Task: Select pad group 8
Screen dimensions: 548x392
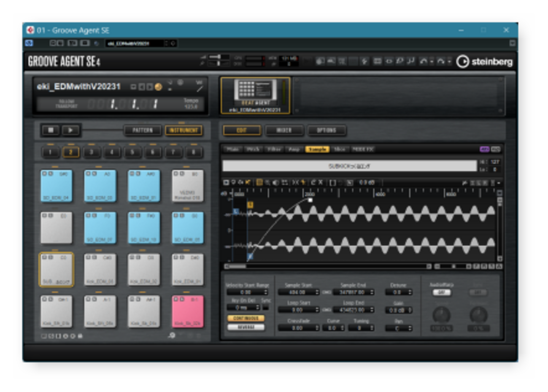Action: 194,152
